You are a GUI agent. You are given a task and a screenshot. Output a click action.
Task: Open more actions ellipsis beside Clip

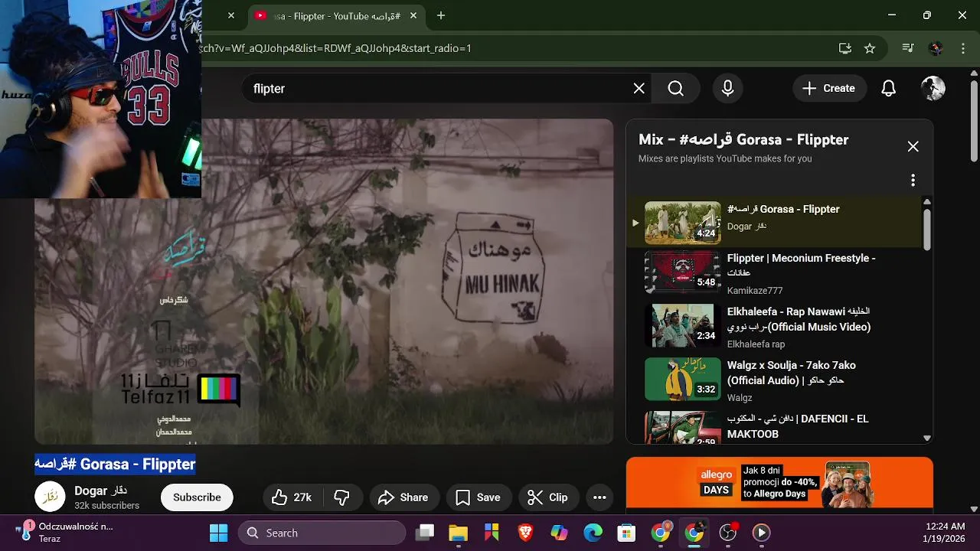tap(599, 497)
